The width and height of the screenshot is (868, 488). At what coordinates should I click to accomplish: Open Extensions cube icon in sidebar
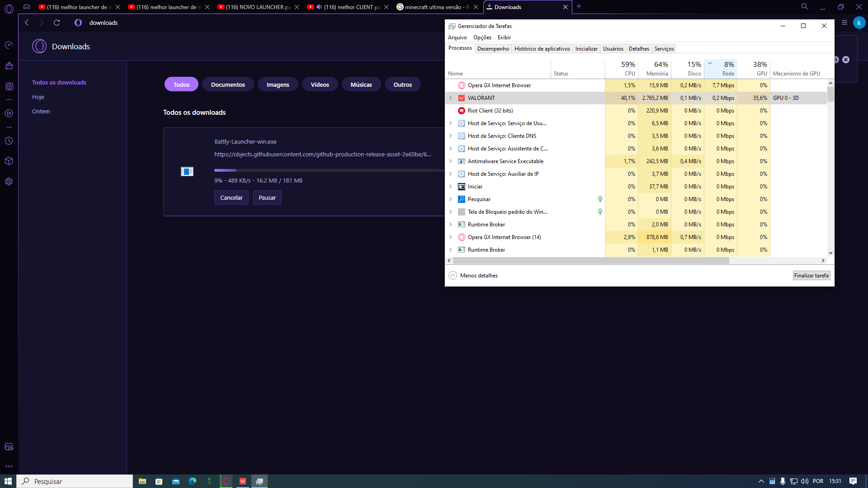(9, 161)
